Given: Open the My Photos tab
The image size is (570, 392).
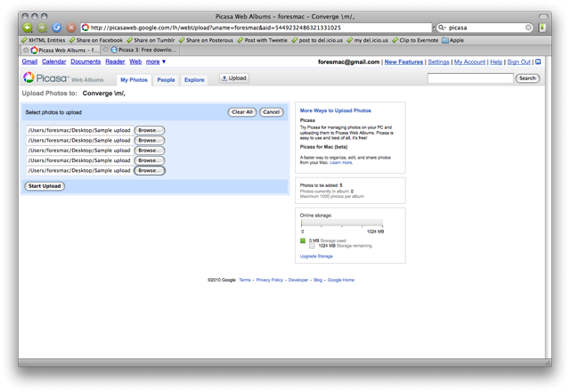Looking at the screenshot, I should [134, 79].
